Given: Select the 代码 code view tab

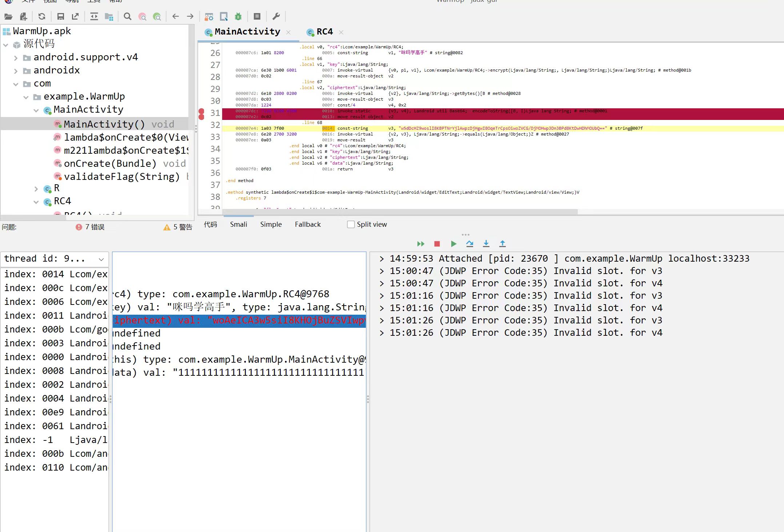Looking at the screenshot, I should 210,225.
